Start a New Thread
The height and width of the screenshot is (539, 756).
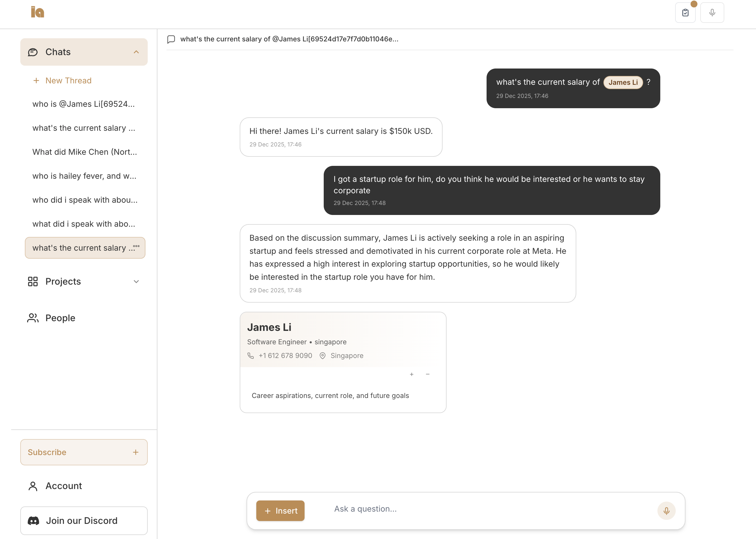[x=68, y=80]
